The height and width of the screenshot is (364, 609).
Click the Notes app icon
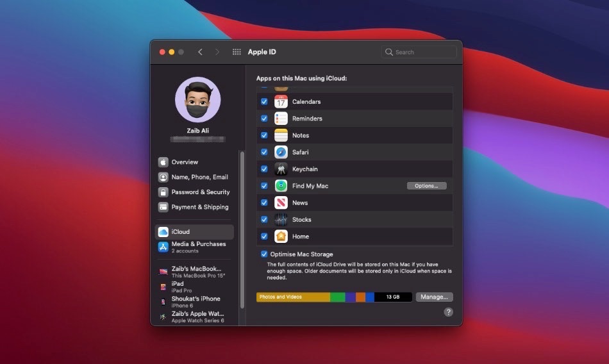click(281, 135)
